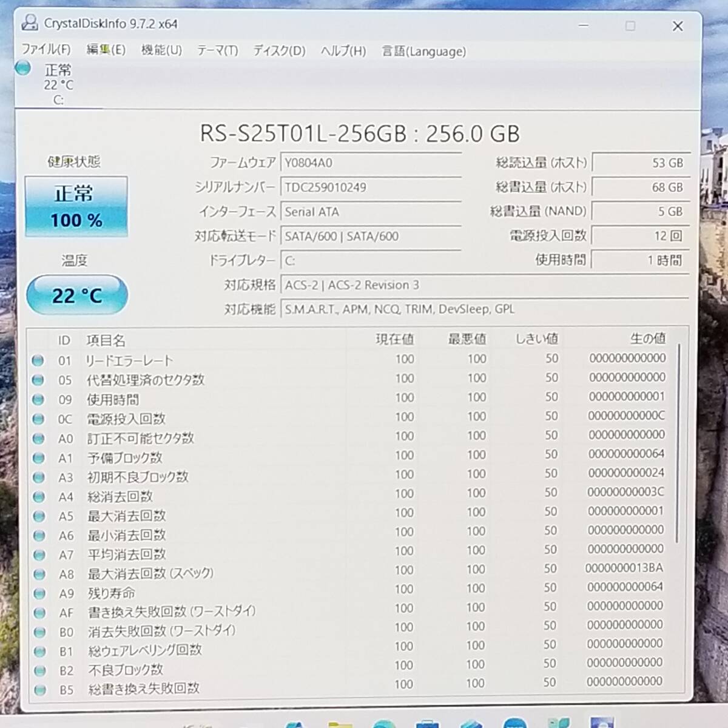Click the 現在値 column header
Screen dimensions: 728x728
coord(394,339)
